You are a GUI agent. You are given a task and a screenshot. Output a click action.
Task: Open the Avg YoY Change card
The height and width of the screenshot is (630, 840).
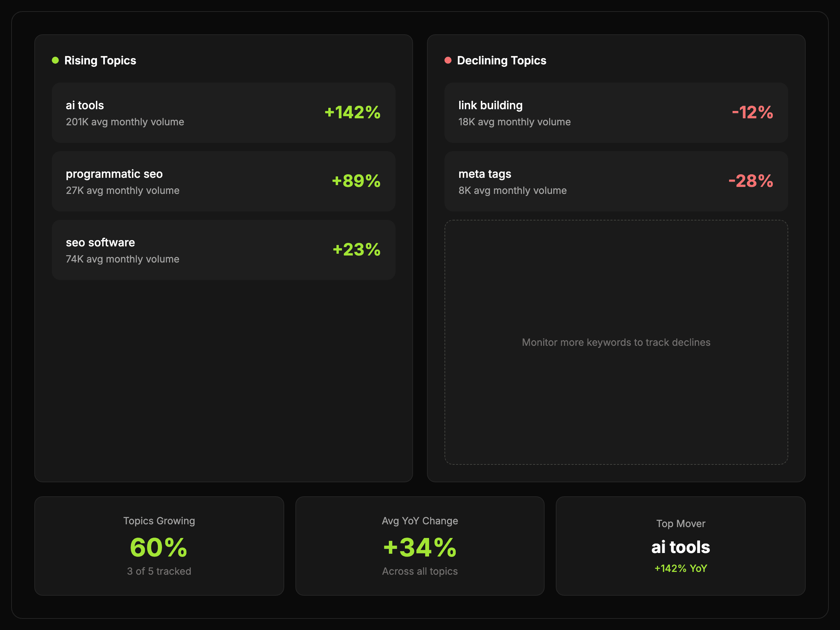click(x=420, y=546)
